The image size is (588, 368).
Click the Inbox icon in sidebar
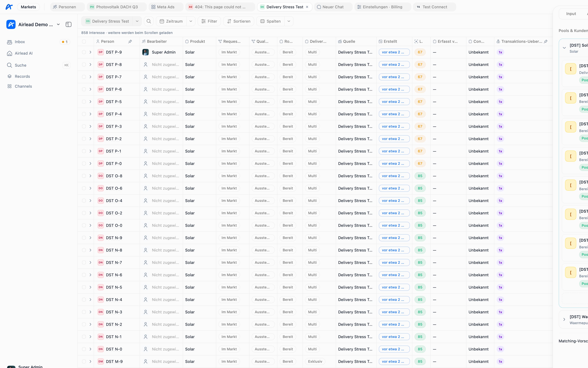click(10, 42)
